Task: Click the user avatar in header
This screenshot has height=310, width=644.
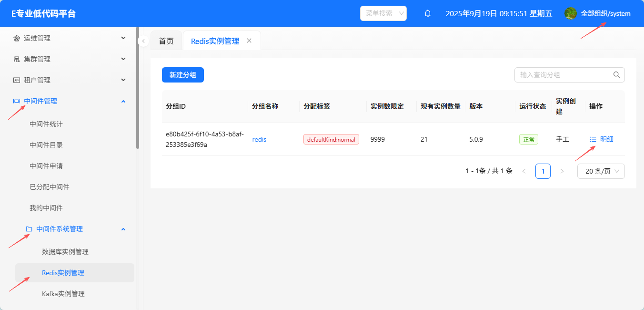Action: tap(570, 14)
